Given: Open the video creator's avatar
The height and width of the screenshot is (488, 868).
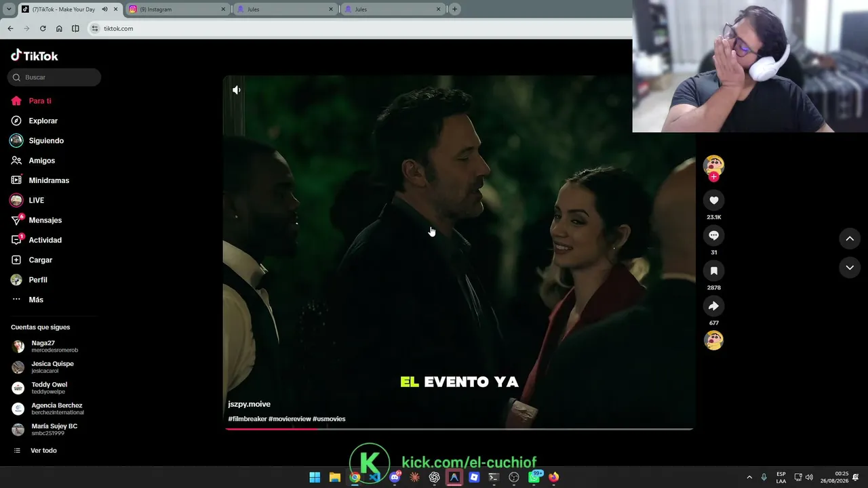Looking at the screenshot, I should click(x=713, y=165).
